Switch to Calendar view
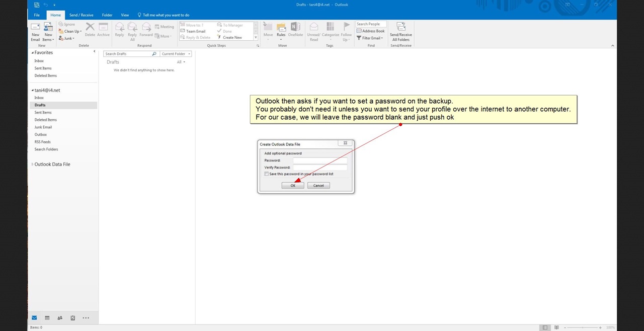644x331 pixels. pyautogui.click(x=47, y=318)
